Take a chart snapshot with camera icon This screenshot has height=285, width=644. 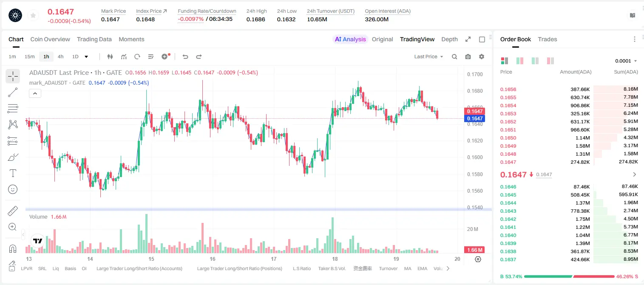pyautogui.click(x=468, y=57)
